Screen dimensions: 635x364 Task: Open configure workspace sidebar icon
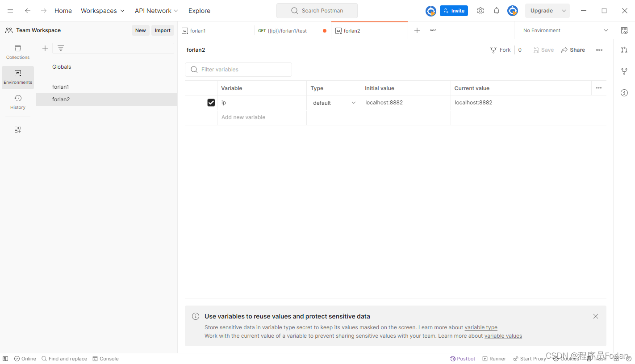coord(18,130)
